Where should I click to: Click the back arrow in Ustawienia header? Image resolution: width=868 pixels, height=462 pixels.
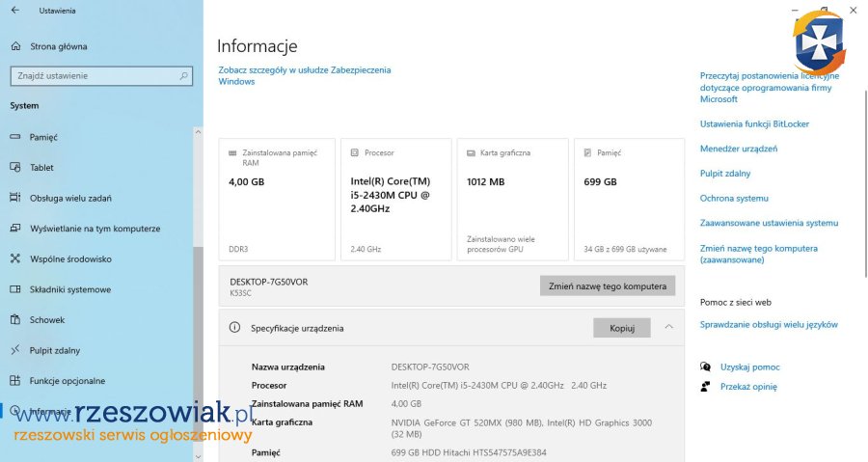14,11
